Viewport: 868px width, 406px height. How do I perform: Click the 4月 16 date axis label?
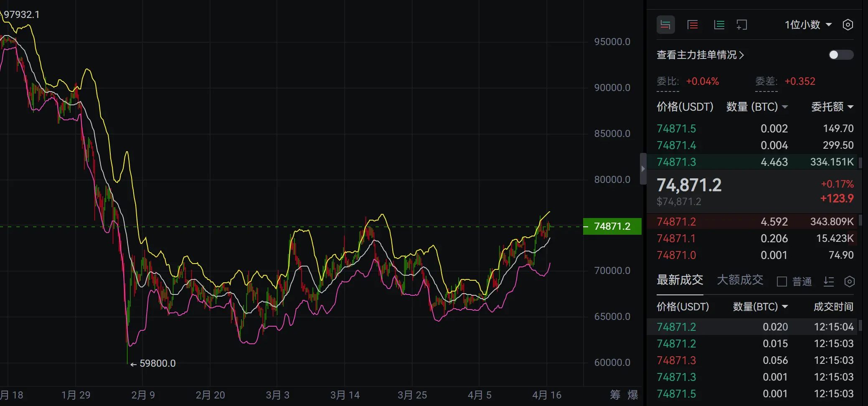coord(547,395)
